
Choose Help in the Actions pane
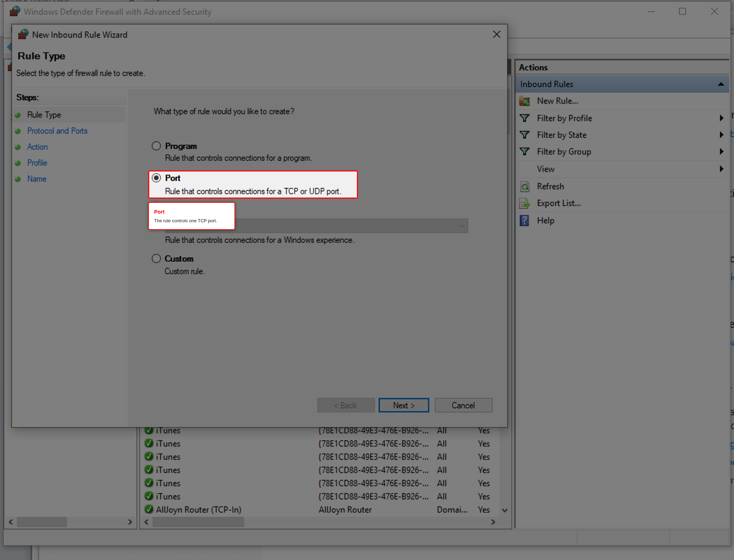pyautogui.click(x=545, y=221)
